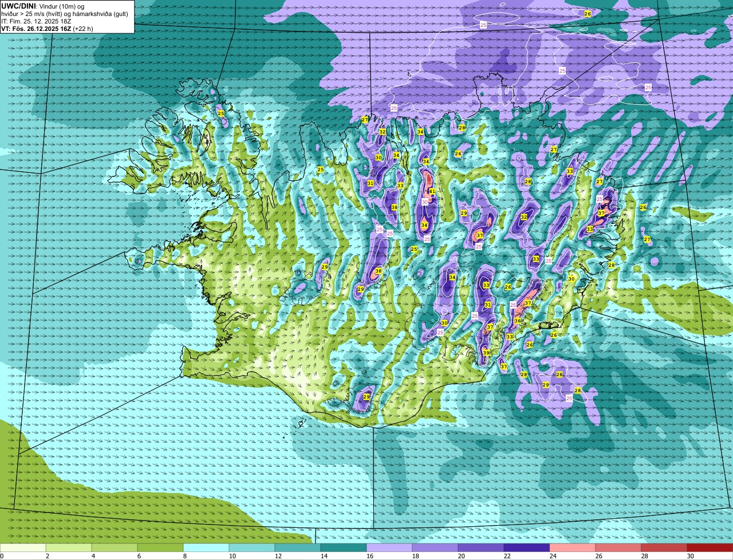Click the 18–20 m/s purple legend swatch

coord(435,548)
